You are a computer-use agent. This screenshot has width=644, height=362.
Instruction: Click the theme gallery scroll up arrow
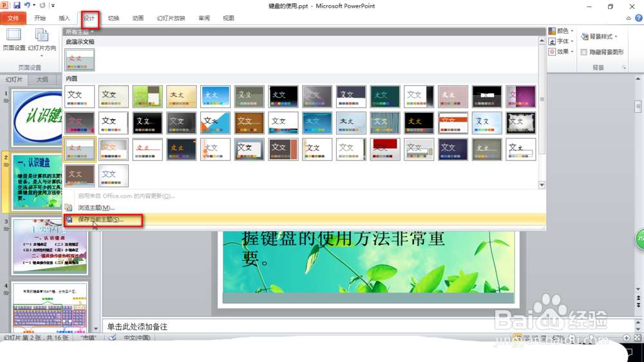tap(542, 41)
